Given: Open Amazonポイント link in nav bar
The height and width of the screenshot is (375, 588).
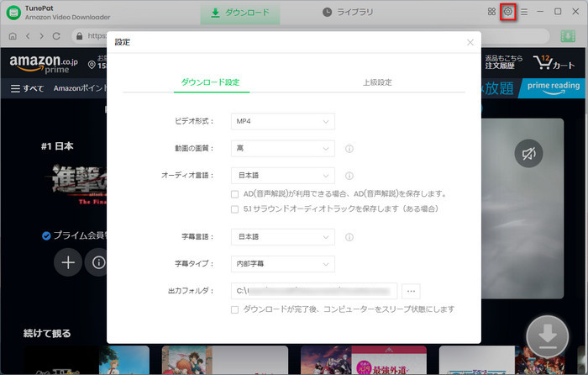Looking at the screenshot, I should click(81, 88).
